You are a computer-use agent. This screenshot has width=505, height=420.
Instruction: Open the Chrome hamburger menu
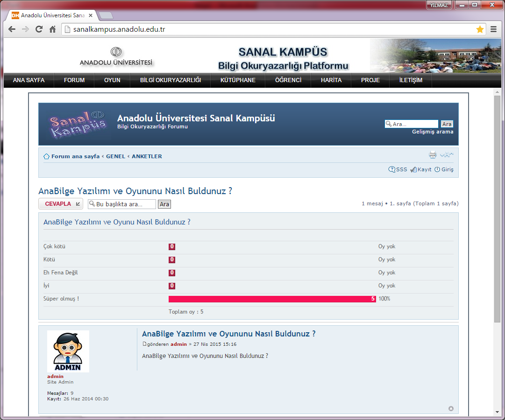click(494, 29)
